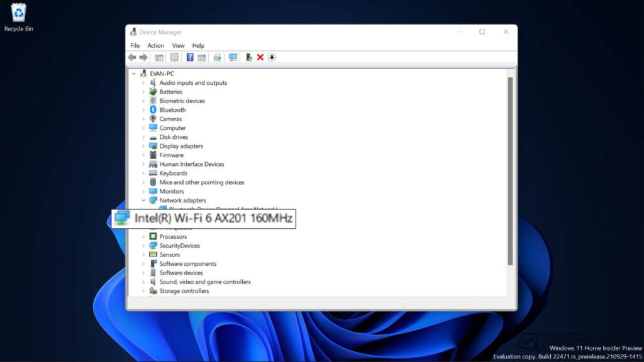Click the Audio inputs and outputs speaker icon
This screenshot has height=362, width=644.
(153, 82)
